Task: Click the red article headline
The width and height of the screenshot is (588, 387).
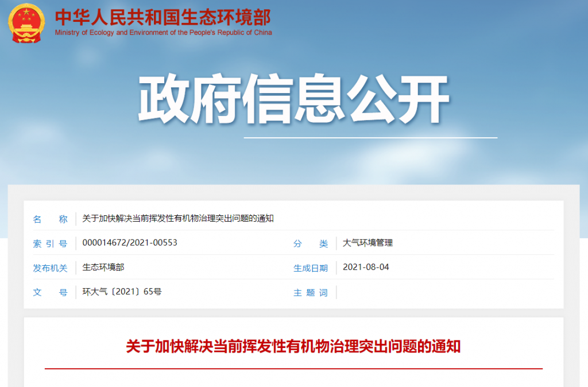Action: [293, 347]
